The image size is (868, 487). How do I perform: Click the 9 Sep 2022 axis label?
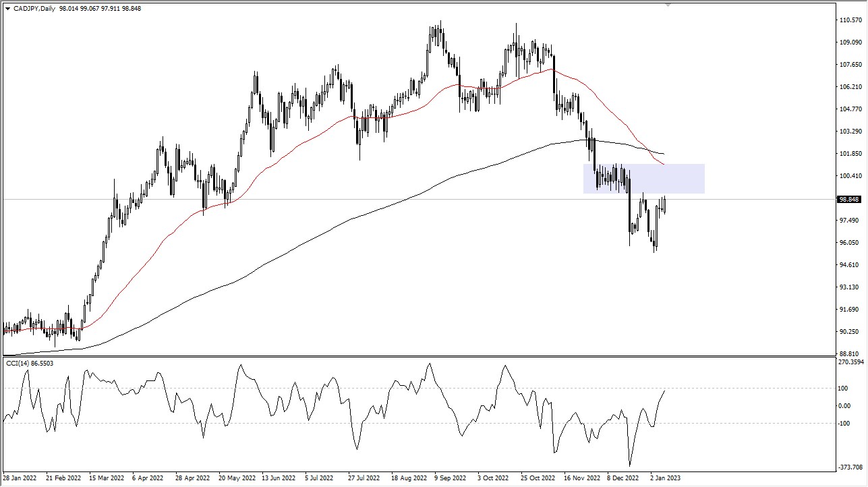450,476
